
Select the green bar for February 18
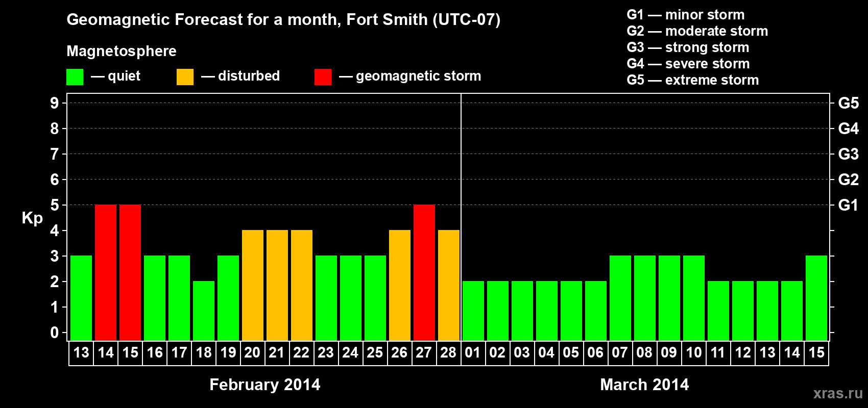point(204,311)
